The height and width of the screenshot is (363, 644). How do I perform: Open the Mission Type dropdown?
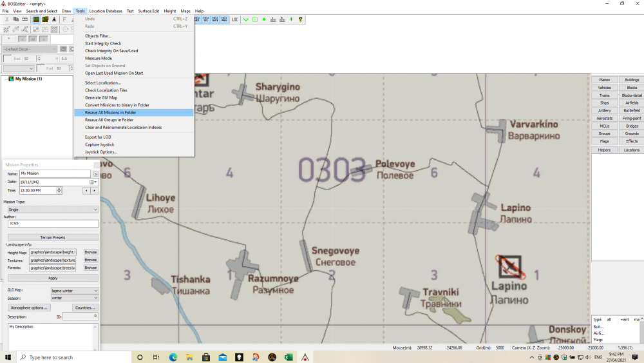tap(52, 210)
